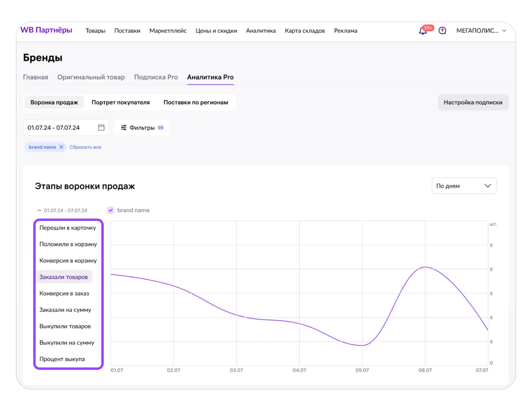Click the Фильтры button
Screen dimensions: 532x411
point(142,127)
